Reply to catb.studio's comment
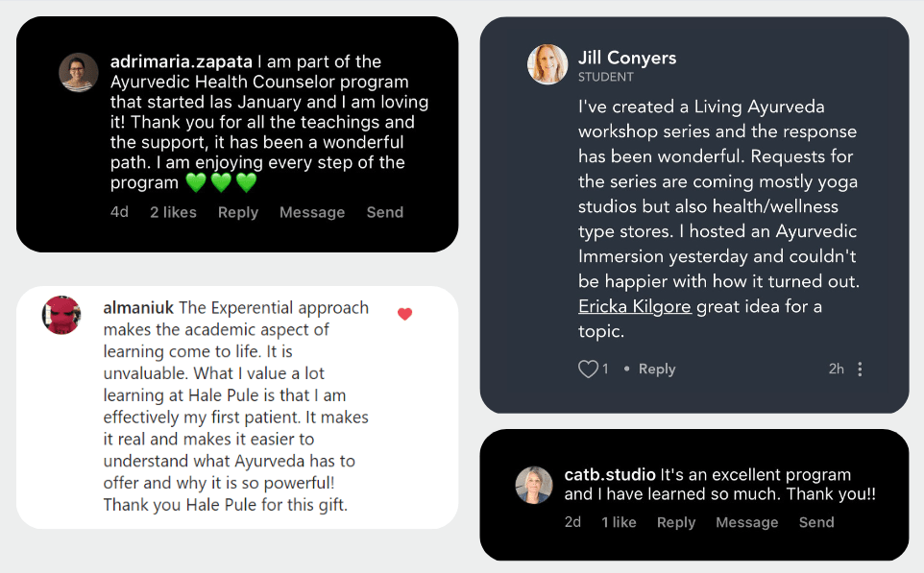Screen dimensions: 924x573 (x=676, y=522)
